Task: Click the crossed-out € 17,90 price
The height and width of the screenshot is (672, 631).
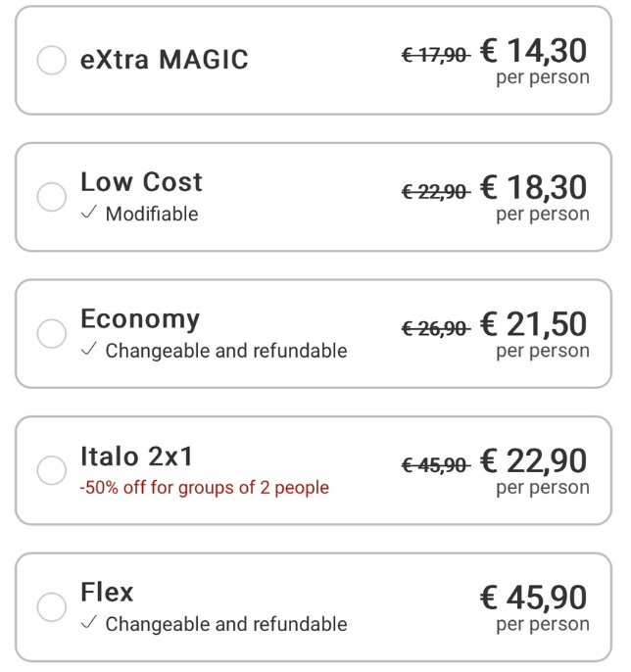Action: [435, 56]
